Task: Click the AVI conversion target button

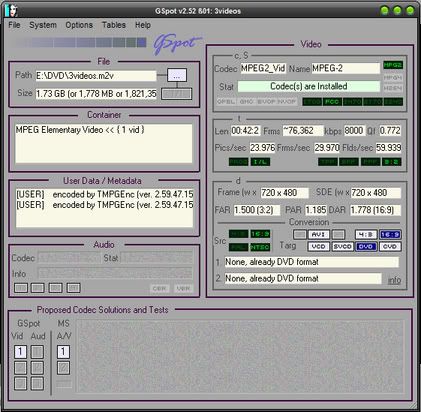Action: 319,235
